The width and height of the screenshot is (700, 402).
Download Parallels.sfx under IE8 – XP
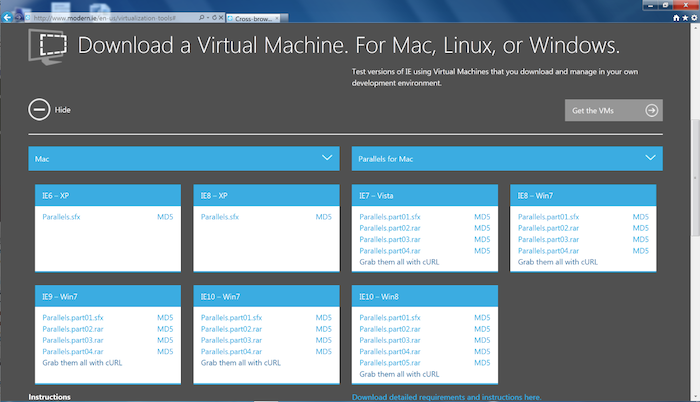[220, 217]
